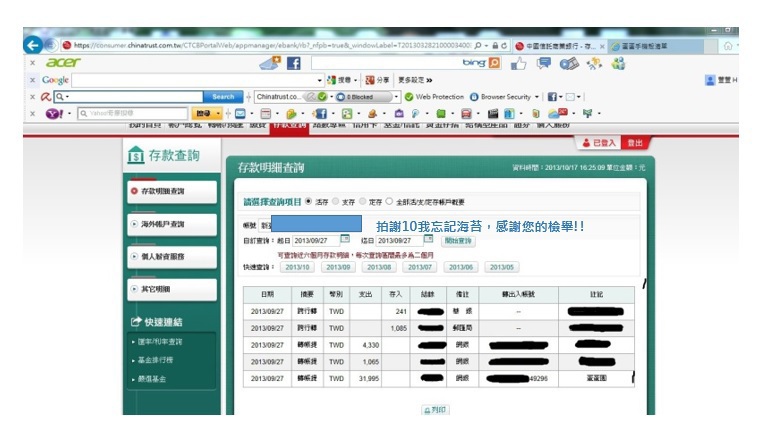Click the browser back arrow button
Screen dimensions: 765x428
(33, 45)
